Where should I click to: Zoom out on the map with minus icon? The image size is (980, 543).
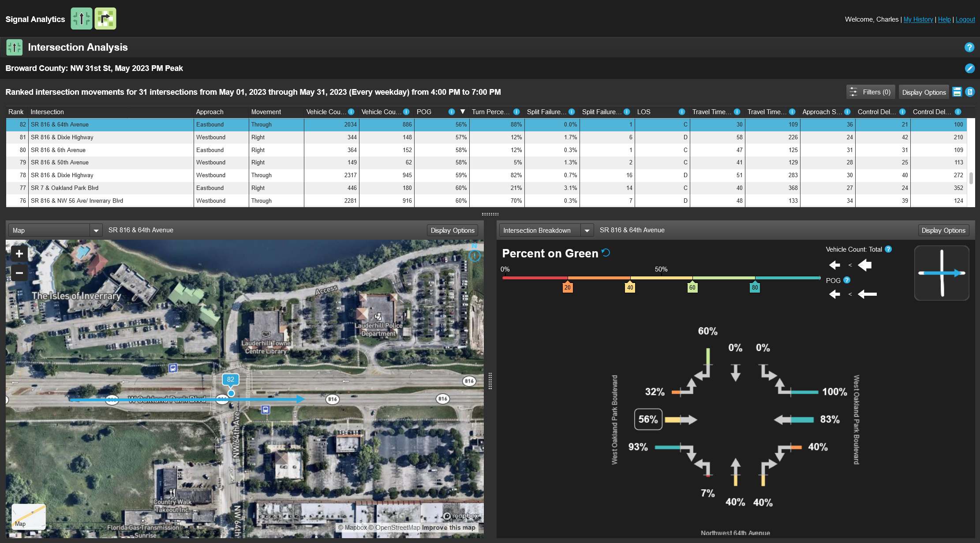(19, 273)
